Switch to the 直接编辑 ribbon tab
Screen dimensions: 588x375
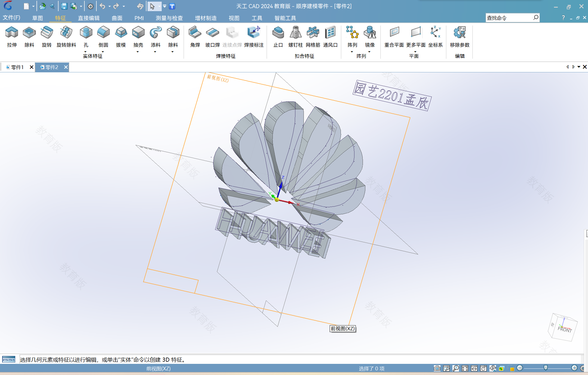click(x=89, y=18)
